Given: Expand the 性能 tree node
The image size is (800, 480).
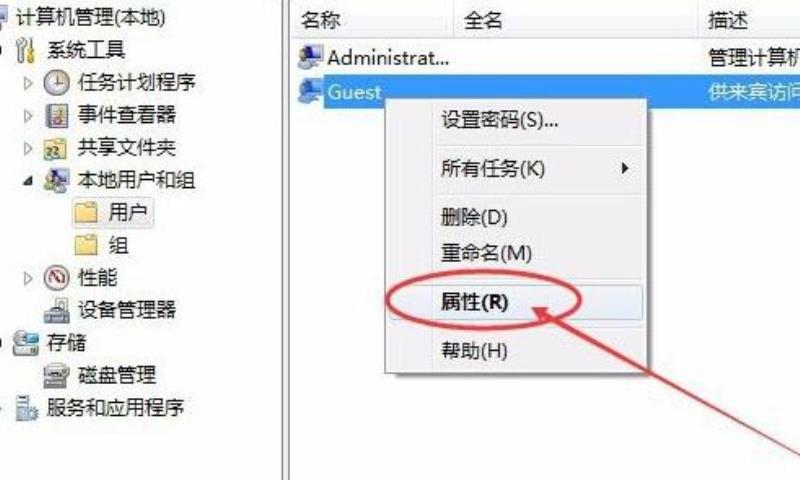Looking at the screenshot, I should [28, 279].
